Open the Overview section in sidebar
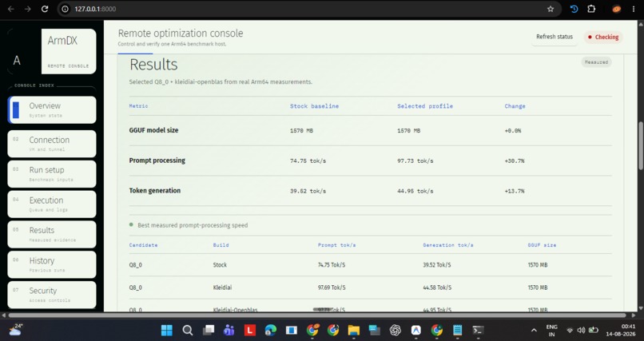The width and height of the screenshot is (644, 341). (52, 110)
